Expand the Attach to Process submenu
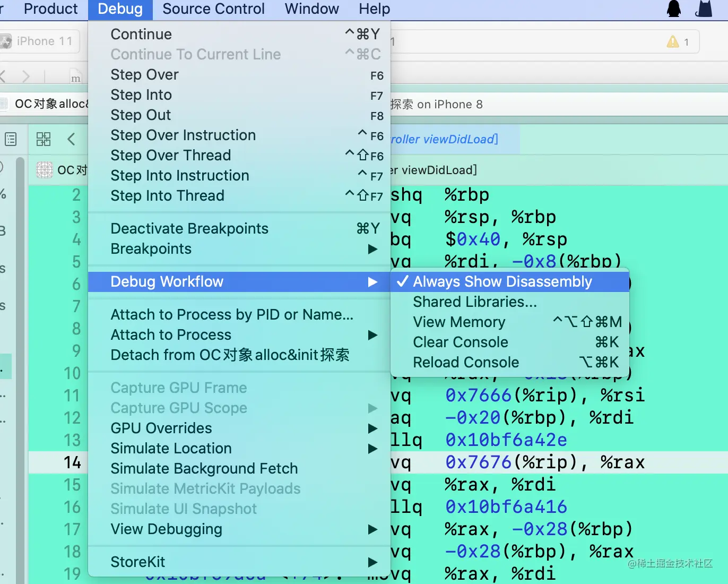 (372, 335)
